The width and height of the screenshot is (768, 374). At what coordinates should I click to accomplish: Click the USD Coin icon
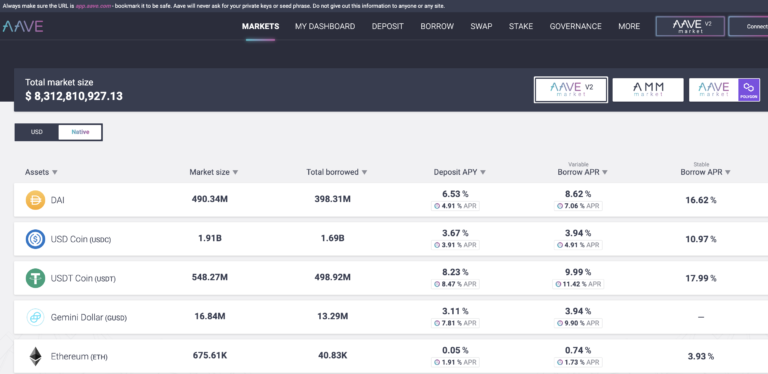click(x=35, y=239)
